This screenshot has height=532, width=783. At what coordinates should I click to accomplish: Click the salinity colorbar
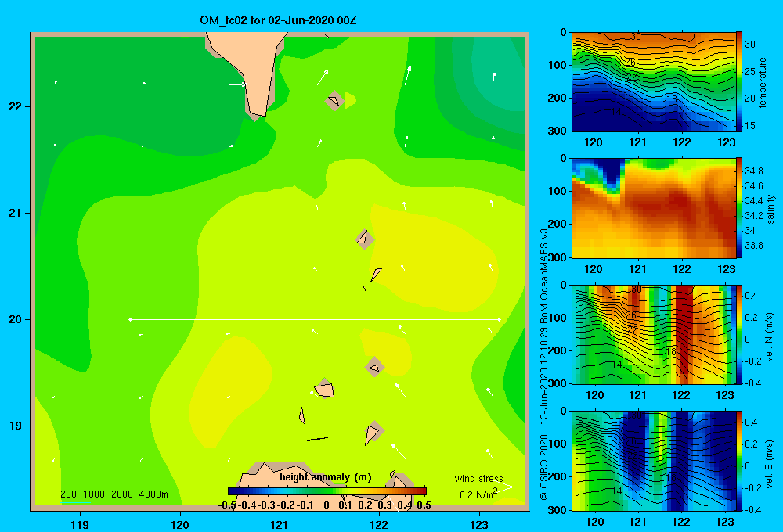(x=739, y=208)
